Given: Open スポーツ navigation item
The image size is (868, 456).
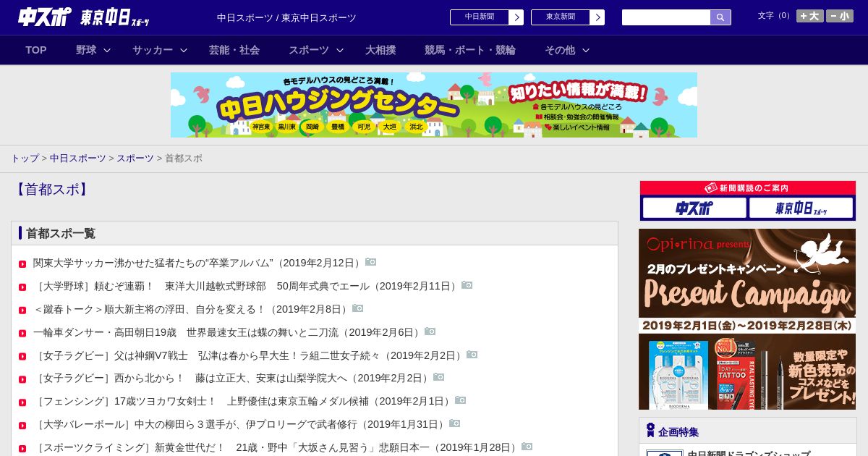Looking at the screenshot, I should tap(309, 50).
